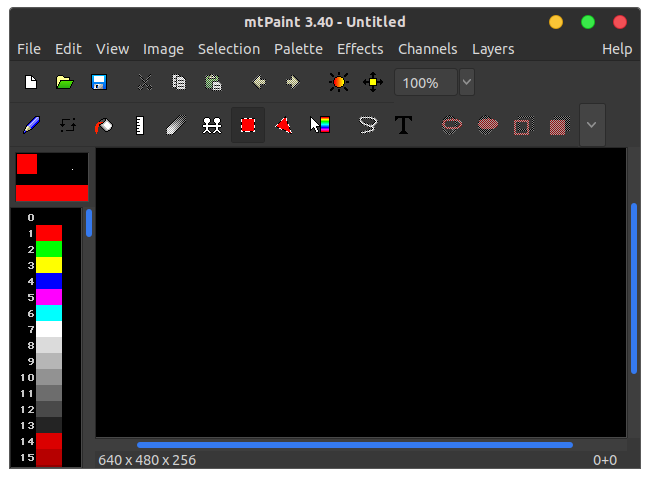Open an image file with folder icon
Viewport: 650px width, 478px height.
click(x=65, y=82)
